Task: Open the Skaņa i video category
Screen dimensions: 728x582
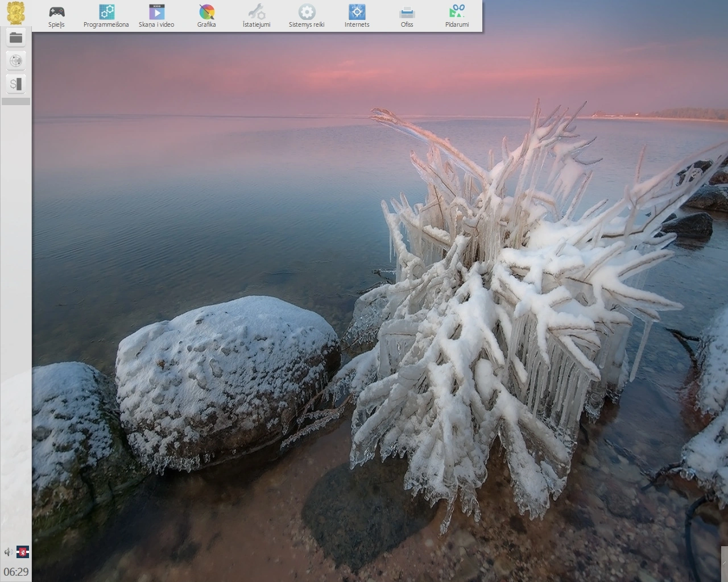Action: coord(156,16)
